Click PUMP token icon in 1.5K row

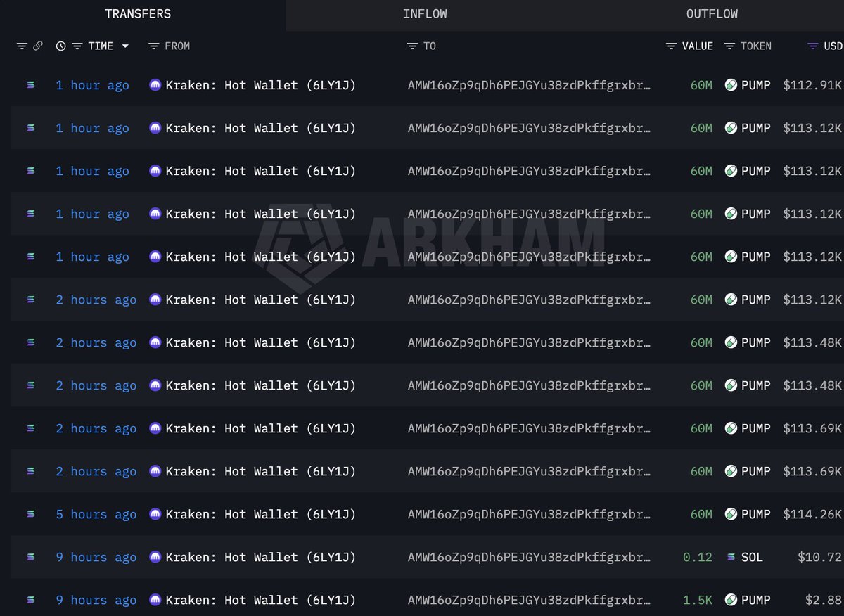click(x=731, y=600)
